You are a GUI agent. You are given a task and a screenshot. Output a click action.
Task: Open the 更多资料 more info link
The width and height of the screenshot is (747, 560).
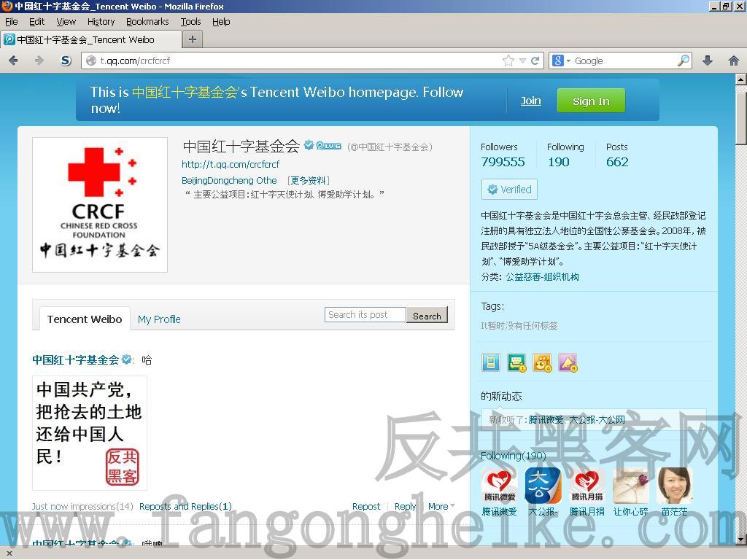tap(309, 181)
